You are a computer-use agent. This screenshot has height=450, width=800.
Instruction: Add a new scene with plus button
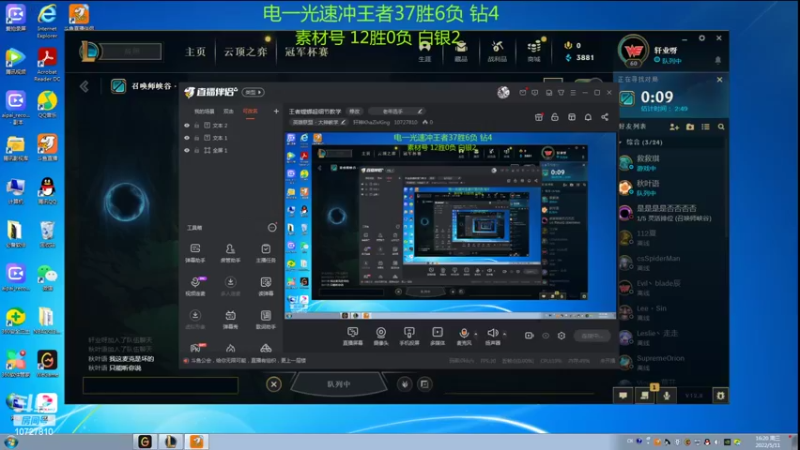coord(276,111)
